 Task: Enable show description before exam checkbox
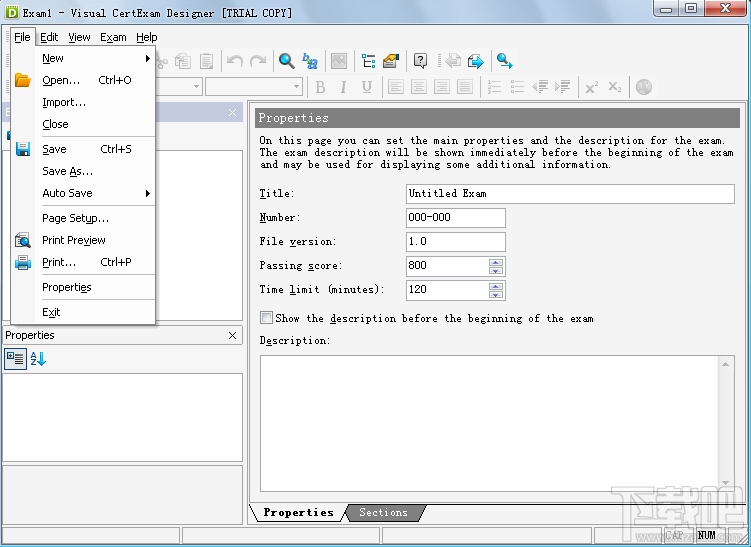click(266, 318)
